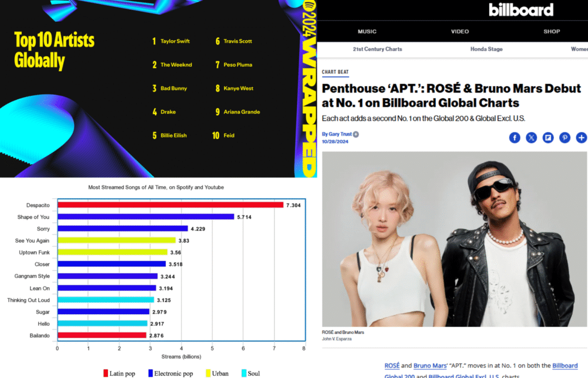Share article on X

coord(531,138)
